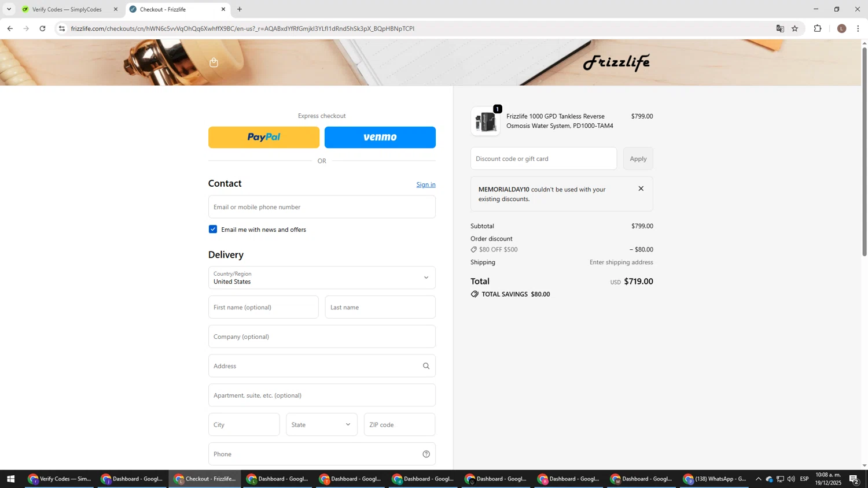Open the phone field help icon

tap(426, 454)
